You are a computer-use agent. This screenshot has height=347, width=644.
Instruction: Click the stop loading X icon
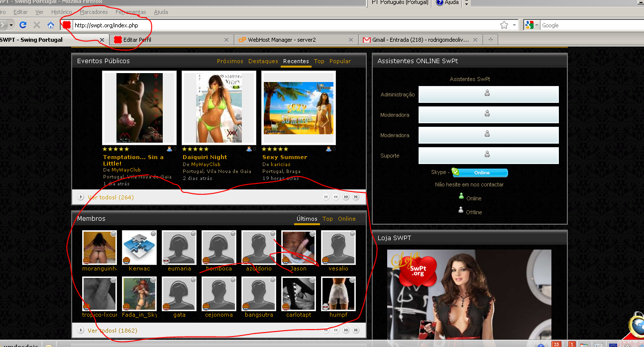pos(37,25)
